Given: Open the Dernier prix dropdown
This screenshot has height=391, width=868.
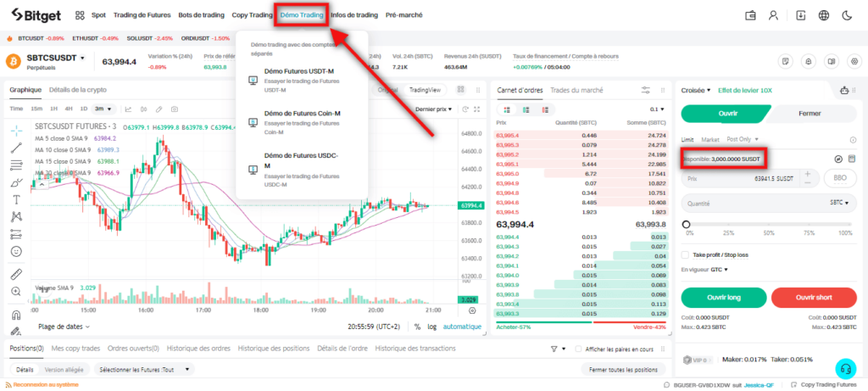Looking at the screenshot, I should pos(433,109).
